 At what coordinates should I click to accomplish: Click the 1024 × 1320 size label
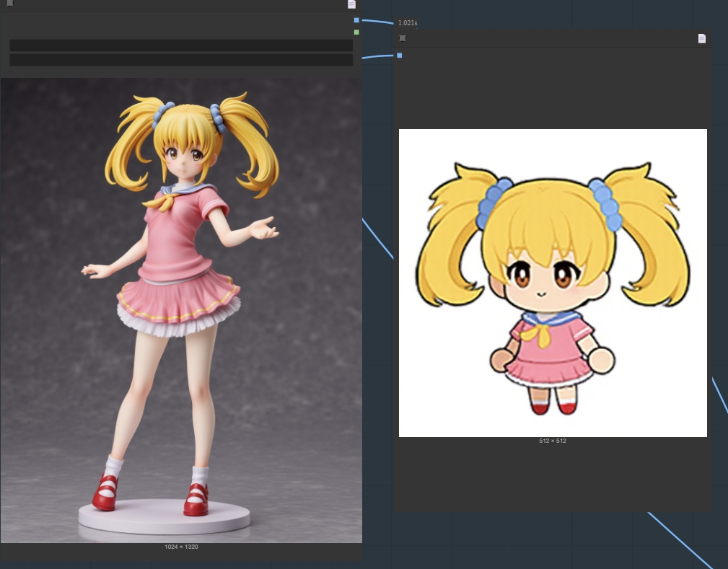click(x=181, y=547)
